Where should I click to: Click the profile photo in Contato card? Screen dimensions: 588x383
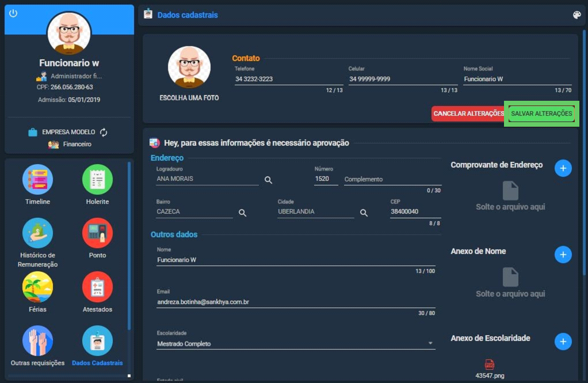coord(189,67)
